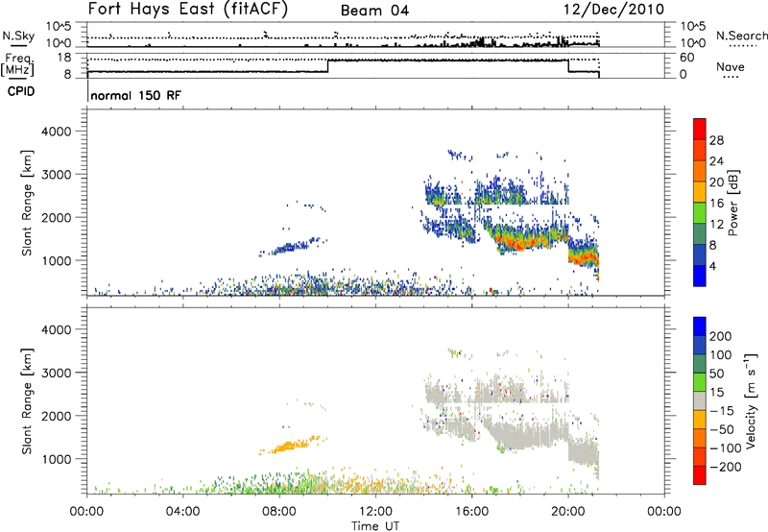This screenshot has width=768, height=532.
Task: Click the '20:00' time axis tick label
Action: [568, 512]
